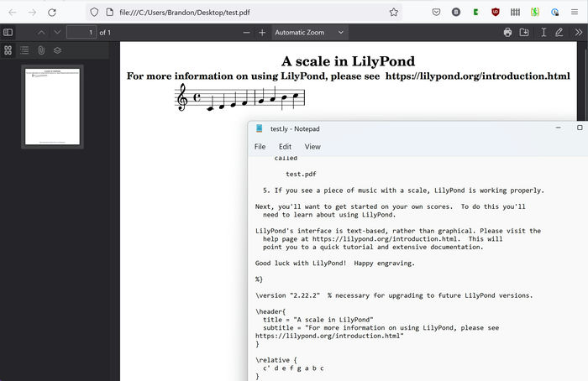The image size is (588, 381).
Task: Save the PDF with download icon
Action: [524, 32]
